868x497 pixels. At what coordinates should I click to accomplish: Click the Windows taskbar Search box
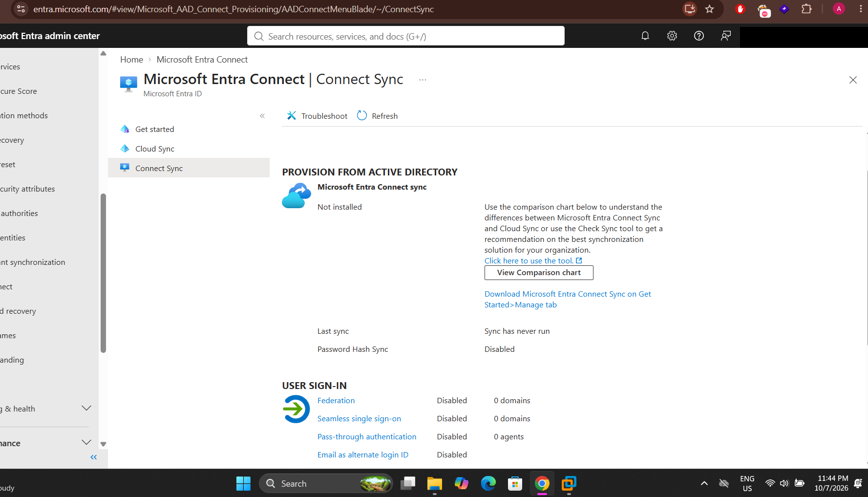pyautogui.click(x=326, y=483)
